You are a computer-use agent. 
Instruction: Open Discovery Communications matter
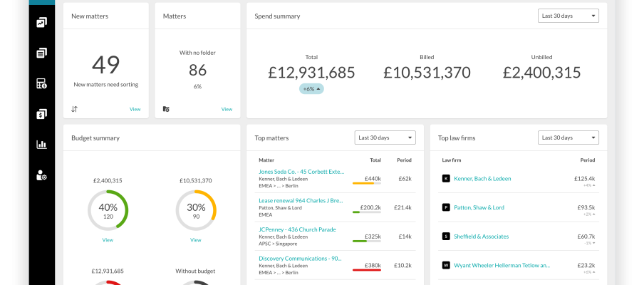coord(300,259)
